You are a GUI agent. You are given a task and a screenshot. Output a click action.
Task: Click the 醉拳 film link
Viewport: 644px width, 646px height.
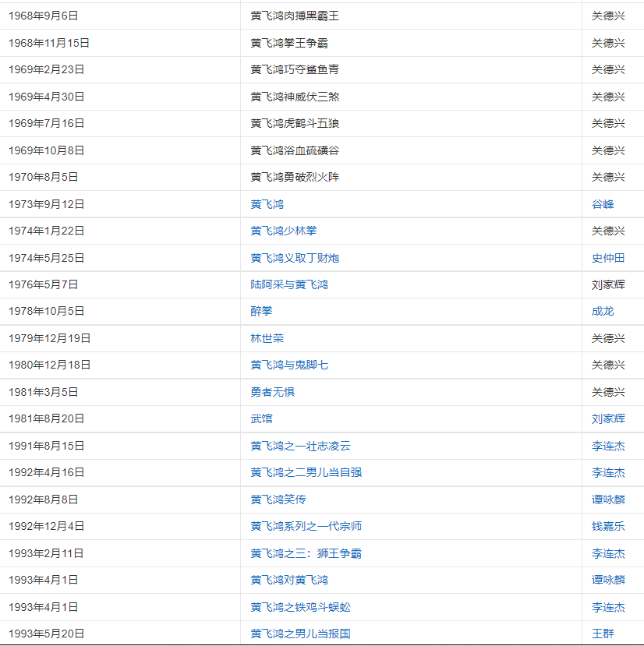(261, 312)
